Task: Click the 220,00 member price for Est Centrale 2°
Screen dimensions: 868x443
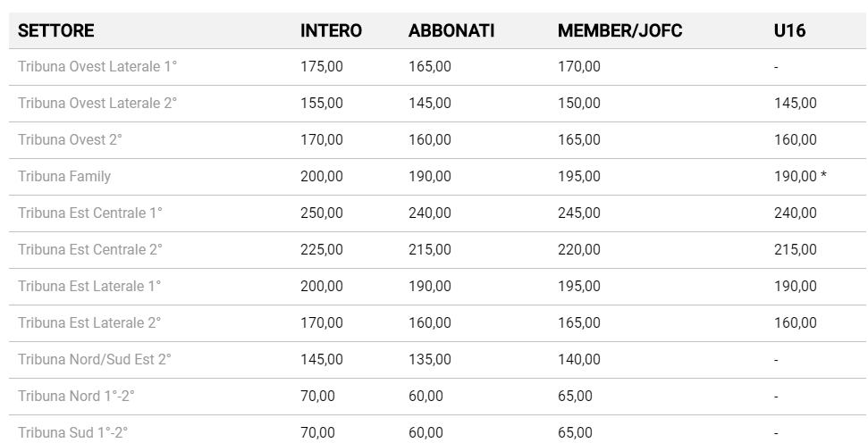Action: click(578, 250)
